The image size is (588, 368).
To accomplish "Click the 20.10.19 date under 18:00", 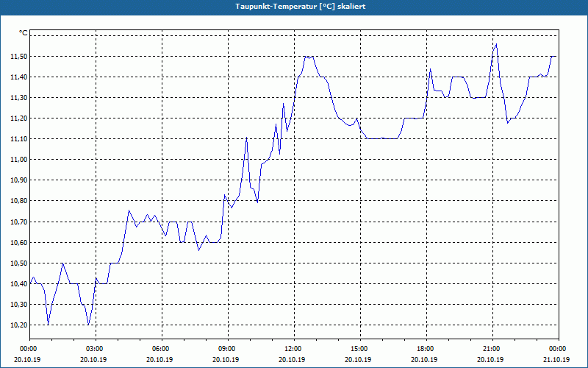I will click(424, 359).
